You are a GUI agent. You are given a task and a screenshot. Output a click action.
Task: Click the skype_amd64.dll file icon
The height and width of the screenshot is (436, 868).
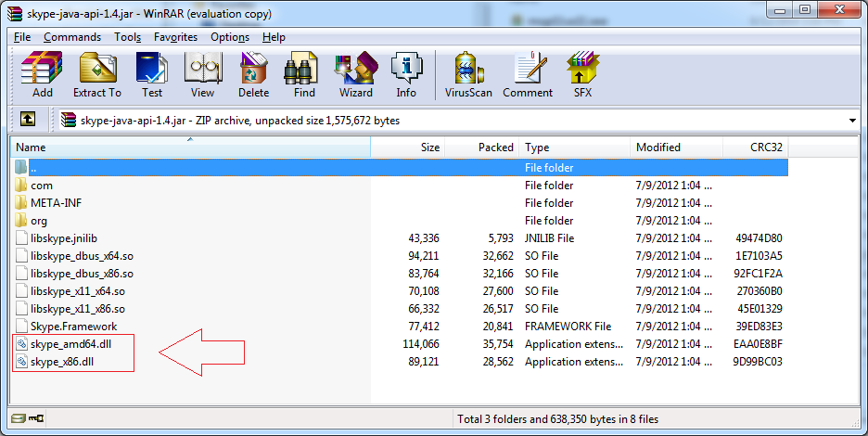tap(21, 344)
